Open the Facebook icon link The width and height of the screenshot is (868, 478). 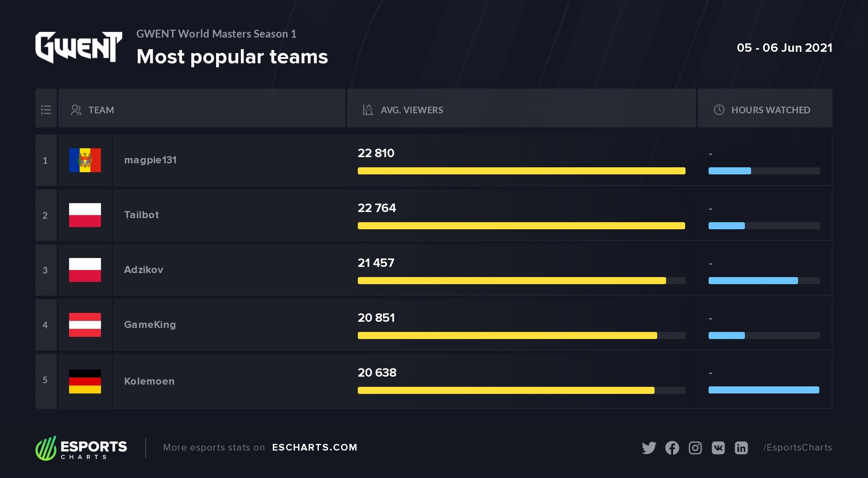point(672,448)
